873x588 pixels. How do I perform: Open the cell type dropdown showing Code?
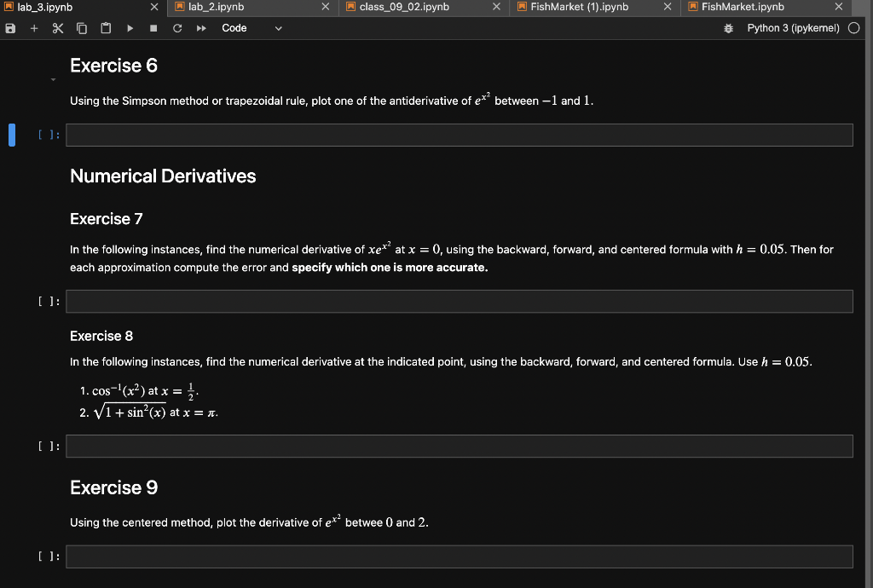[251, 28]
